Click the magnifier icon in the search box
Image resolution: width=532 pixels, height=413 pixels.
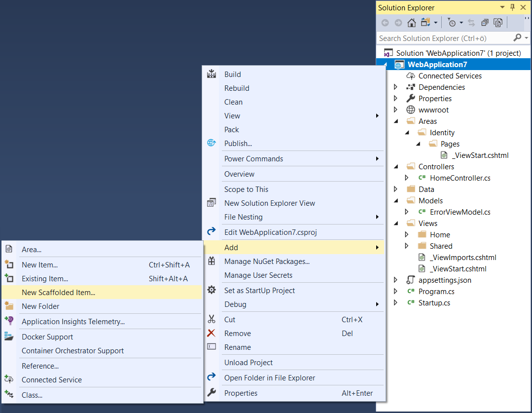pyautogui.click(x=517, y=38)
